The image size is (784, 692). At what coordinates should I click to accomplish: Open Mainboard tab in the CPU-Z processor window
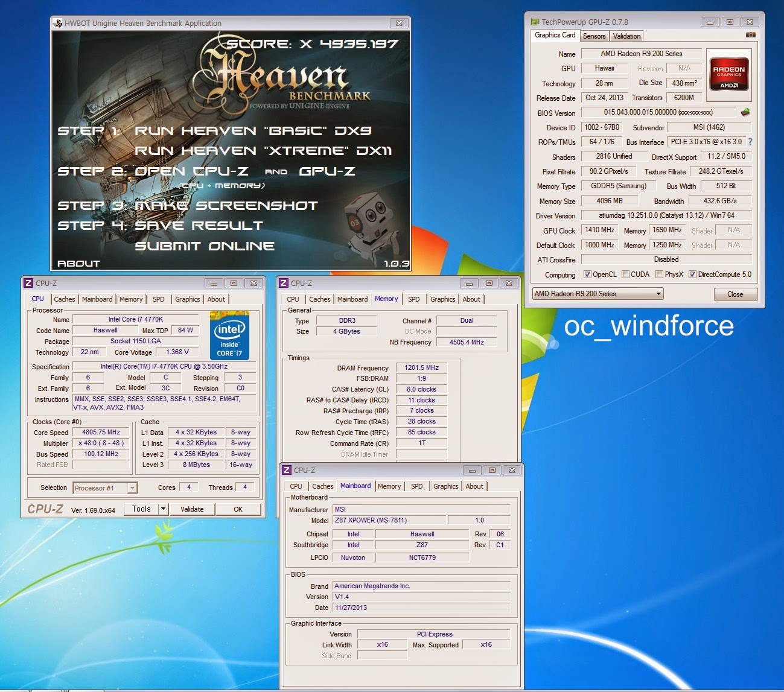(x=97, y=299)
